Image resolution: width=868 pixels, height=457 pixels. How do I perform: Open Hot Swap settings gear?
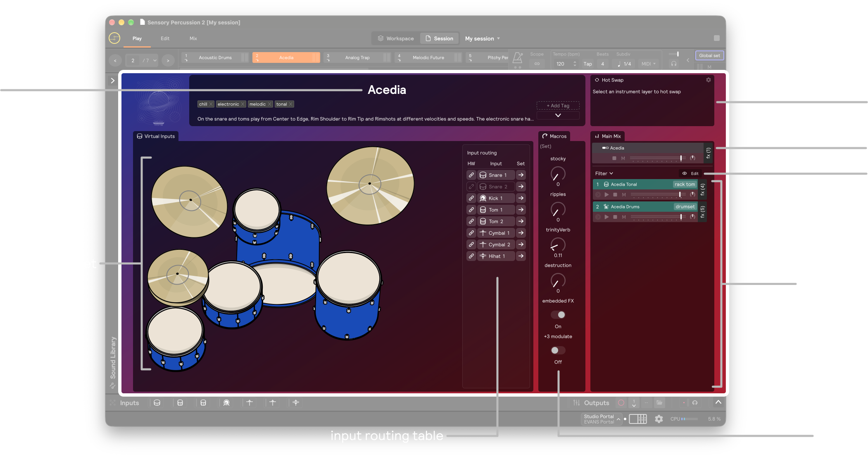(x=708, y=80)
